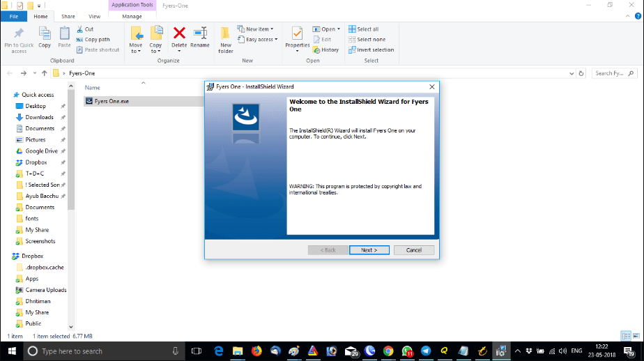Click the Properties icon
The image size is (644, 361).
click(297, 33)
